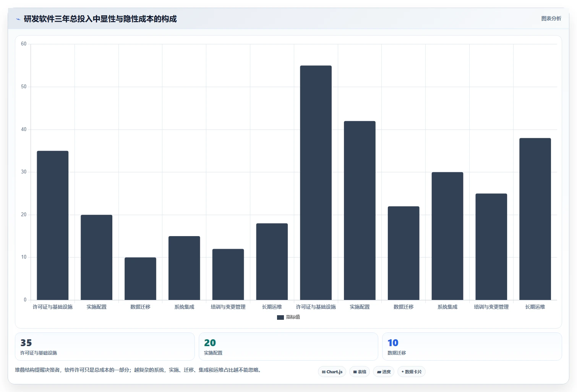Screen dimensions: 577x392
Task: Select the first 许可证与基础设施 bar
Action: coord(53,225)
